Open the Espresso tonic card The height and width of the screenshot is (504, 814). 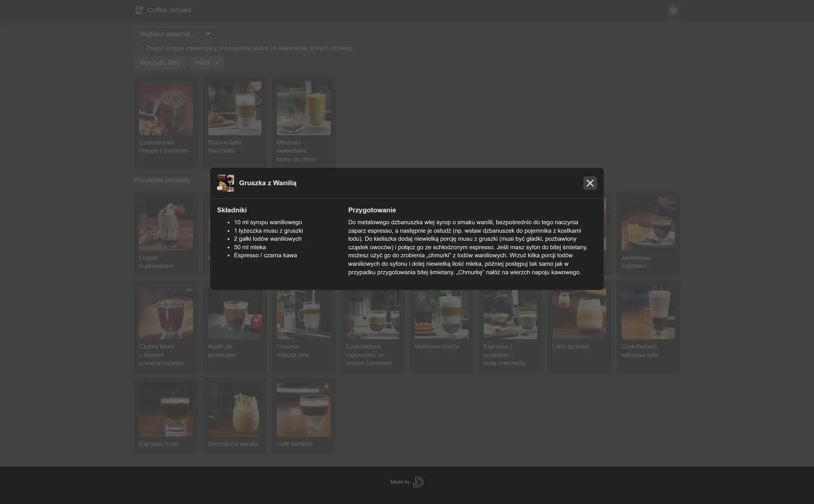166,415
